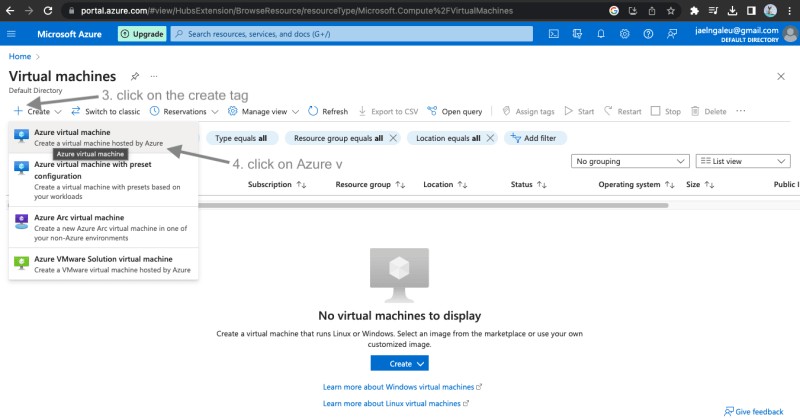Sort by the Status column
The image size is (800, 418).
529,184
